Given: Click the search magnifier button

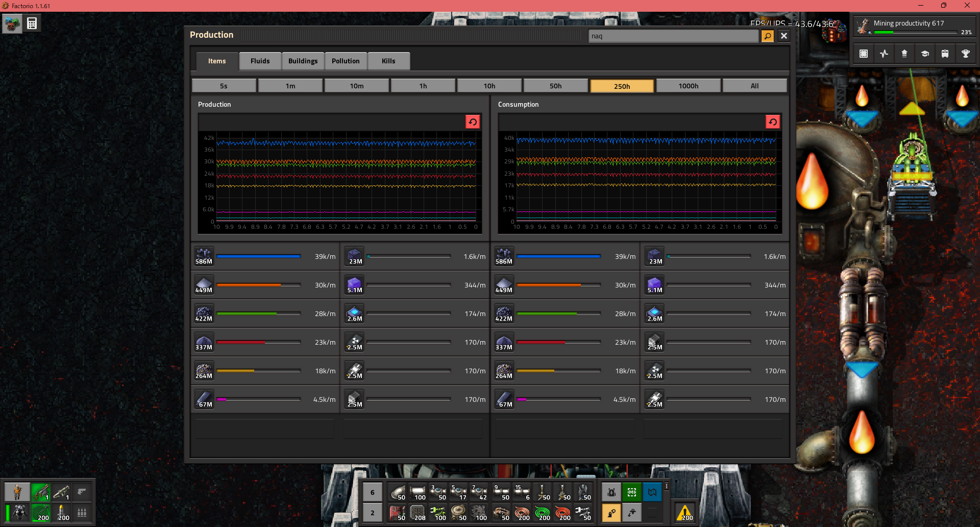Looking at the screenshot, I should pos(767,36).
